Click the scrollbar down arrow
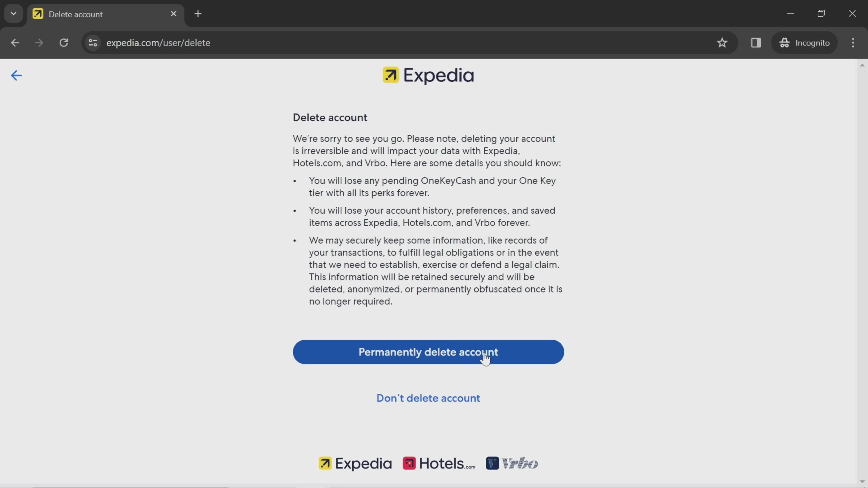The height and width of the screenshot is (488, 868). point(862,482)
